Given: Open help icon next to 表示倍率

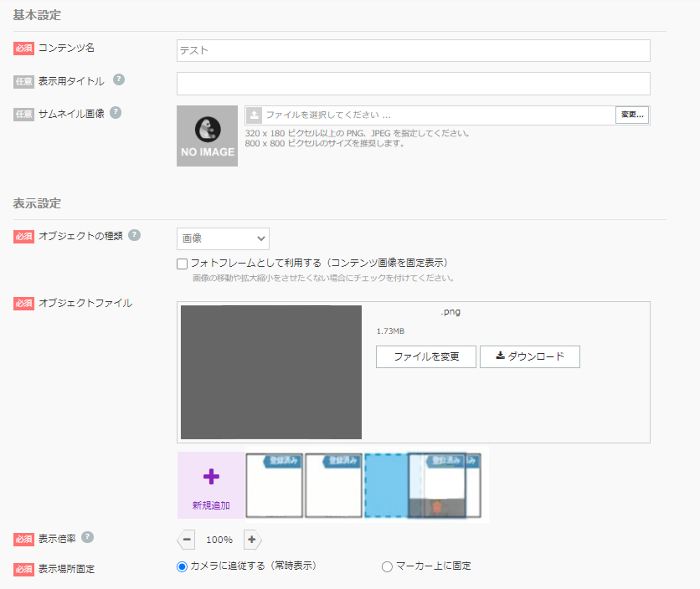Looking at the screenshot, I should coord(88,537).
